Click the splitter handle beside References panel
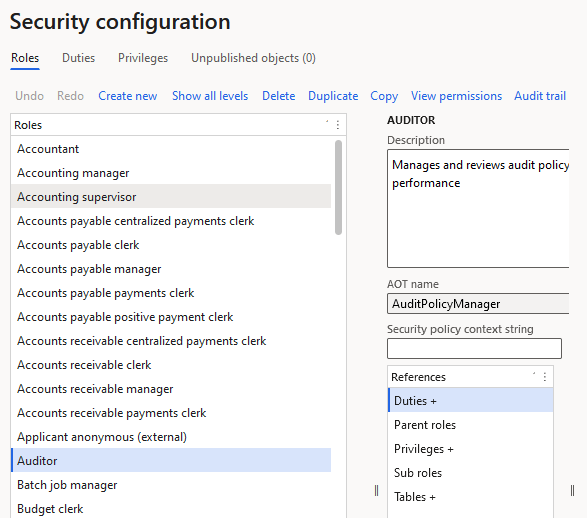The image size is (587, 518). click(x=376, y=490)
